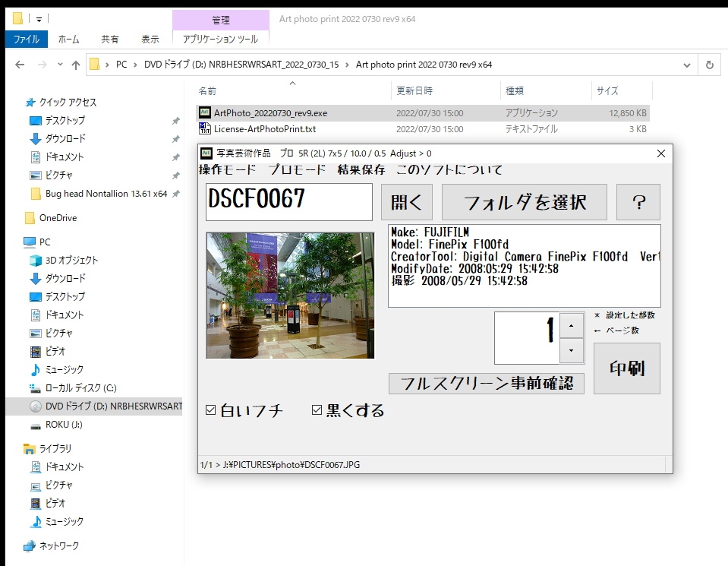Click the refresh icon beside the address bar
The width and height of the screenshot is (728, 566).
point(709,65)
